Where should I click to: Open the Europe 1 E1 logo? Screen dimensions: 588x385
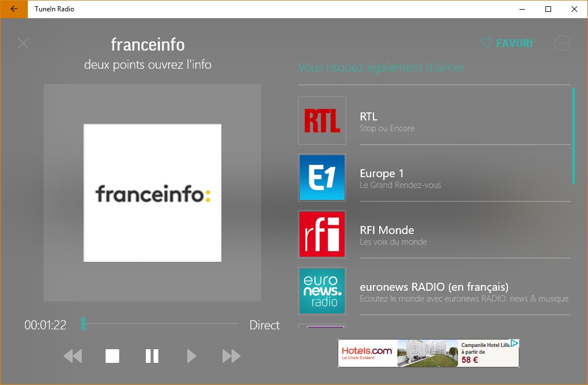click(322, 177)
